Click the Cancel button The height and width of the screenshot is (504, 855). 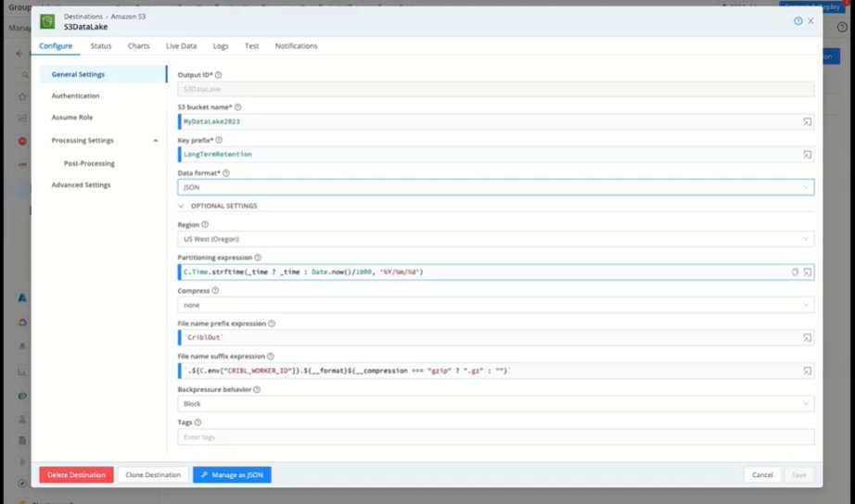point(762,475)
